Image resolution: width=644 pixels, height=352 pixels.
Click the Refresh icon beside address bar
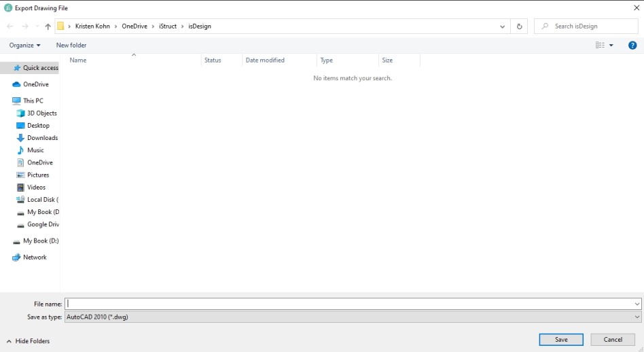[520, 27]
